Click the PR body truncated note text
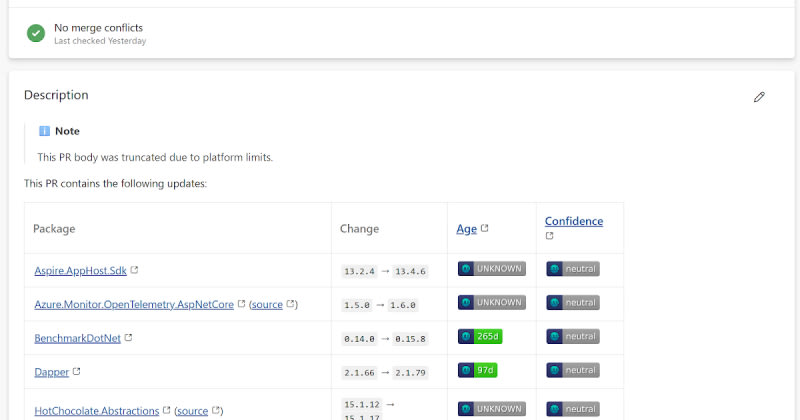Viewport: 800px width, 420px height. (x=155, y=157)
